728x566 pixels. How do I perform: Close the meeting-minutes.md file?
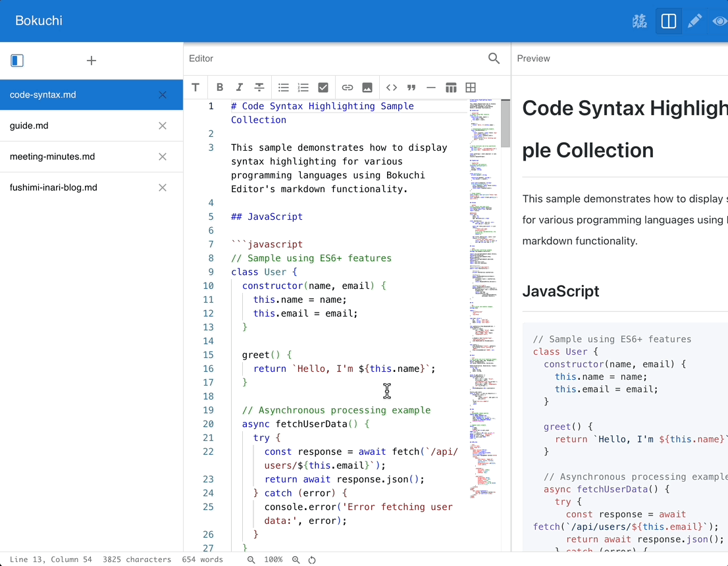pyautogui.click(x=163, y=157)
